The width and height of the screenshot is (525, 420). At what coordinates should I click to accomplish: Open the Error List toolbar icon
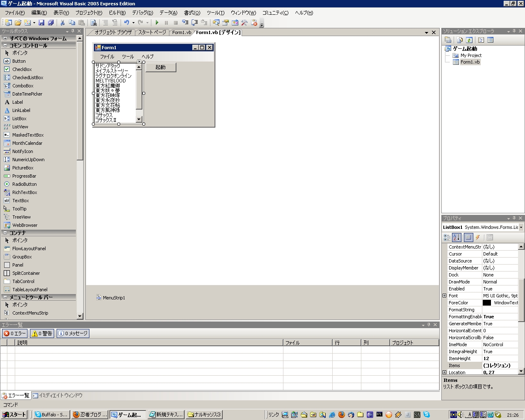pyautogui.click(x=254, y=23)
